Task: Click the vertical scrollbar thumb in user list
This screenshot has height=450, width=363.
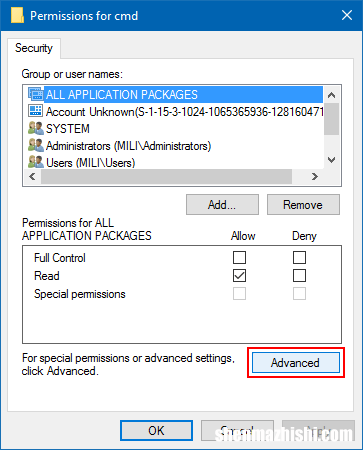Action: coord(331,119)
